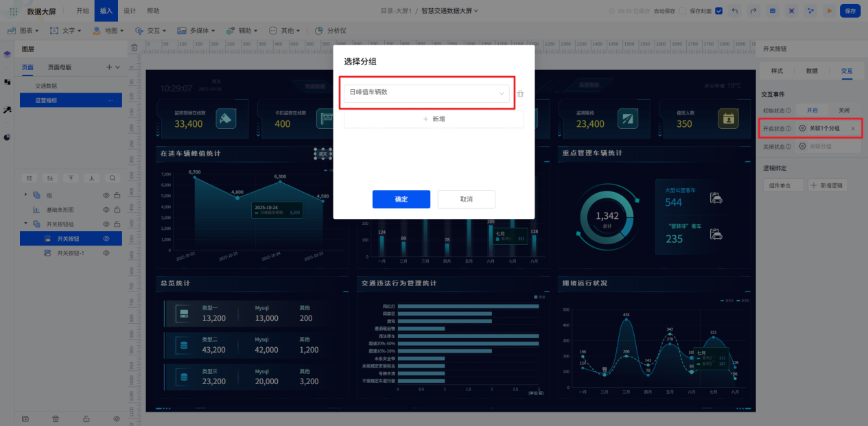Viewport: 868px width, 426px height.
Task: Hide the 基础条形图 layer with eye icon
Action: (106, 210)
